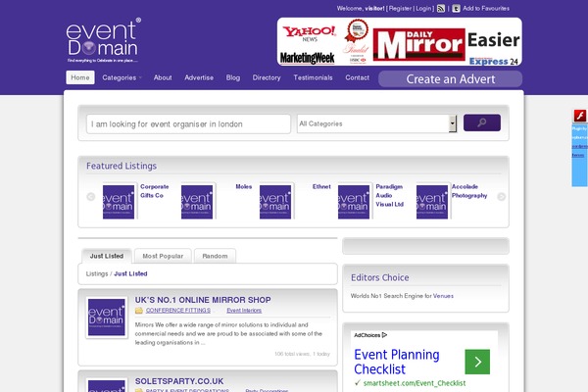This screenshot has height=392, width=588.
Task: Open the Advertise page
Action: pyautogui.click(x=199, y=77)
